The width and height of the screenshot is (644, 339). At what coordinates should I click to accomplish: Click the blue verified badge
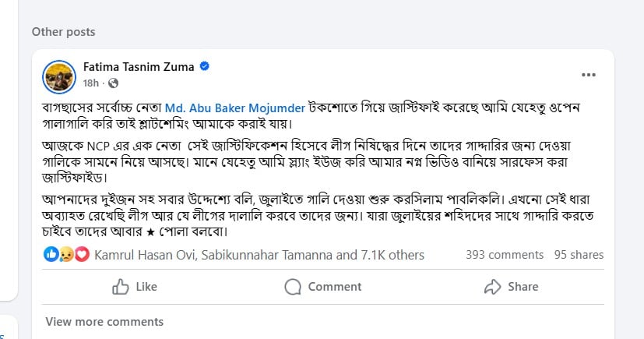tap(204, 65)
